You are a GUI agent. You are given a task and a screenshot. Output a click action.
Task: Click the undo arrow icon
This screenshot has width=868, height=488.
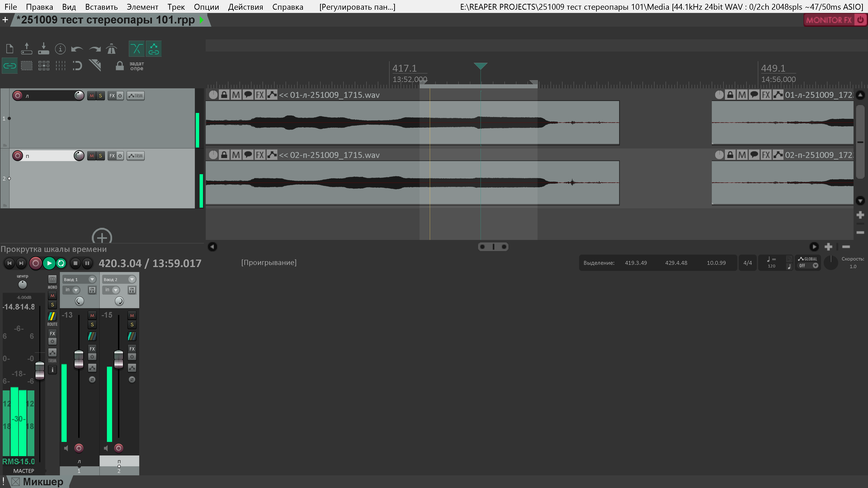pos(77,49)
